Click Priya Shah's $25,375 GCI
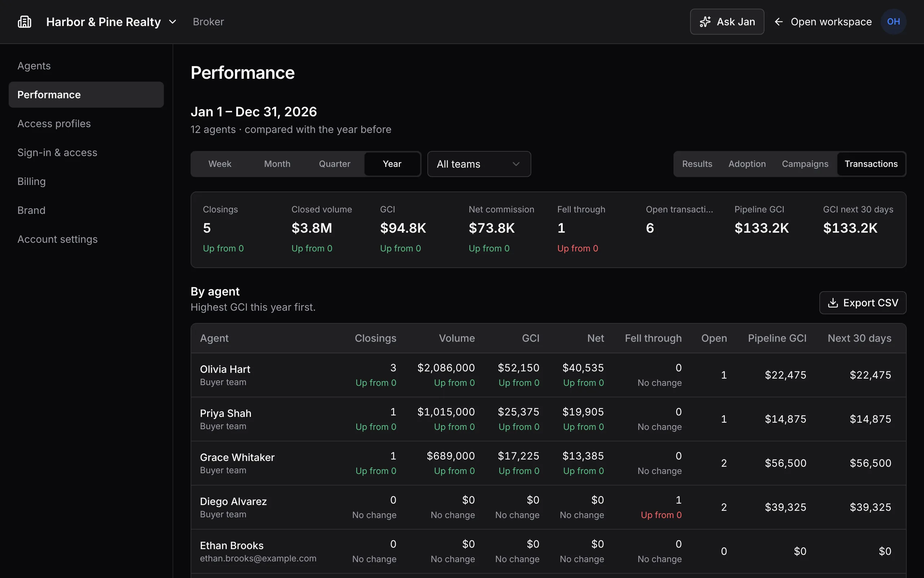The height and width of the screenshot is (578, 924). [518, 412]
